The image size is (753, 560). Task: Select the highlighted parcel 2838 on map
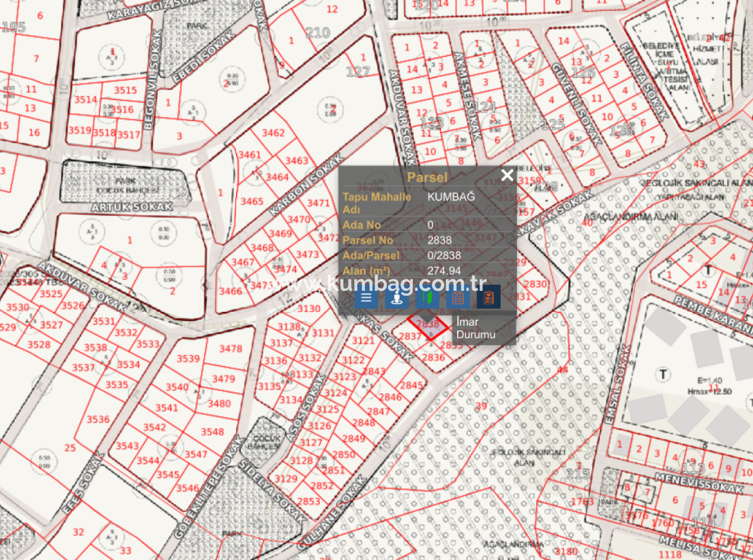pyautogui.click(x=428, y=324)
